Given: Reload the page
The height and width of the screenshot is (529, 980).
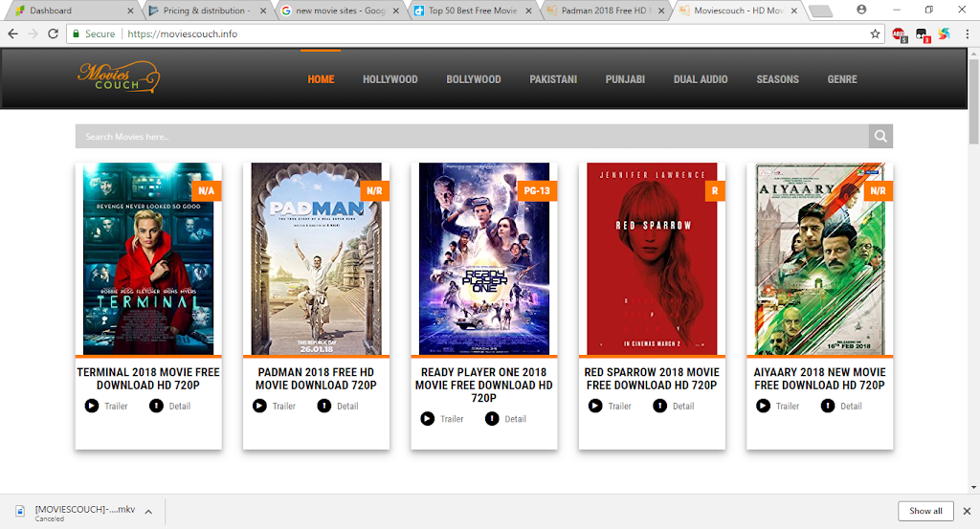Looking at the screenshot, I should tap(54, 33).
